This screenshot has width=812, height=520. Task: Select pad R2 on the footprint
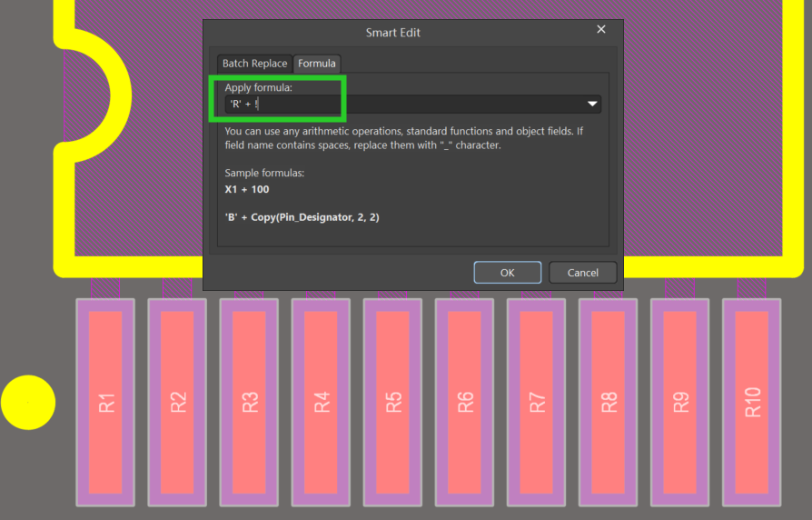click(x=177, y=402)
